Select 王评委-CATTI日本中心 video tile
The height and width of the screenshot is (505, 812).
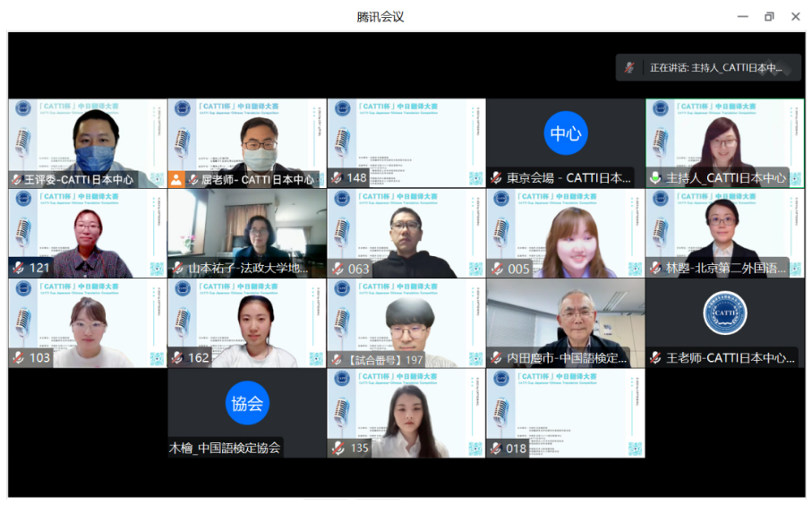(88, 143)
